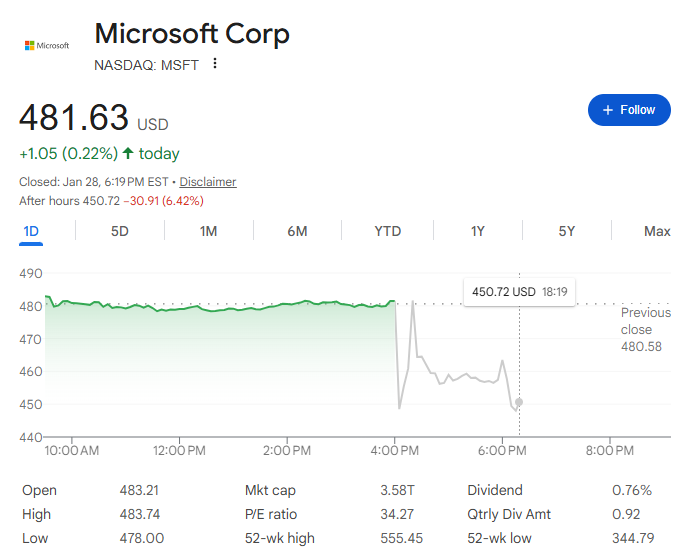Click the Microsoft logo icon

pyautogui.click(x=46, y=46)
